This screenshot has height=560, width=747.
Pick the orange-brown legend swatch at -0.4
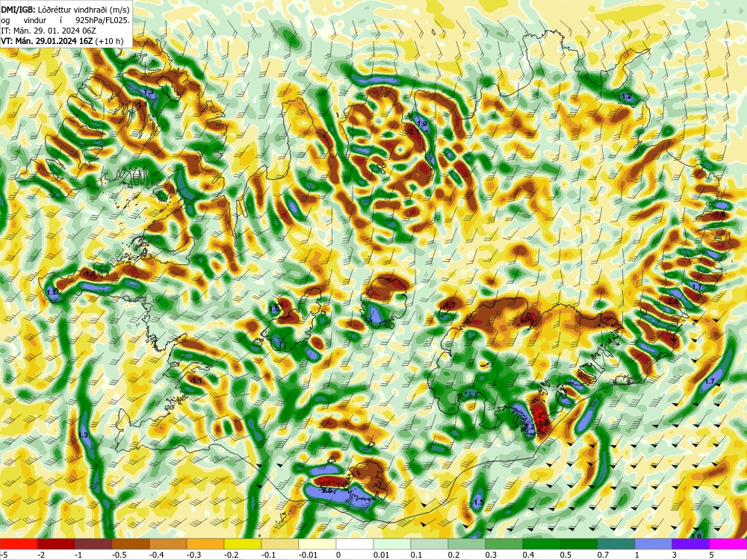(x=168, y=544)
